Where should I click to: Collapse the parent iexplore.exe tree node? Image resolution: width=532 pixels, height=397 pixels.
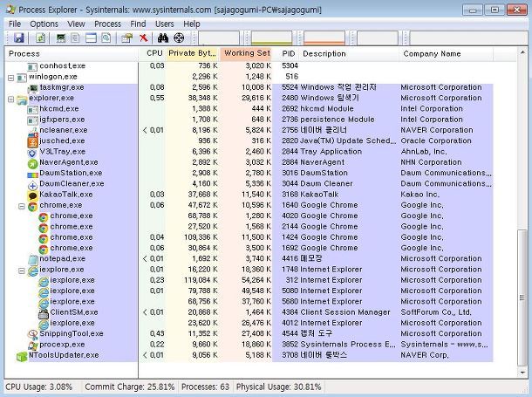[22, 270]
